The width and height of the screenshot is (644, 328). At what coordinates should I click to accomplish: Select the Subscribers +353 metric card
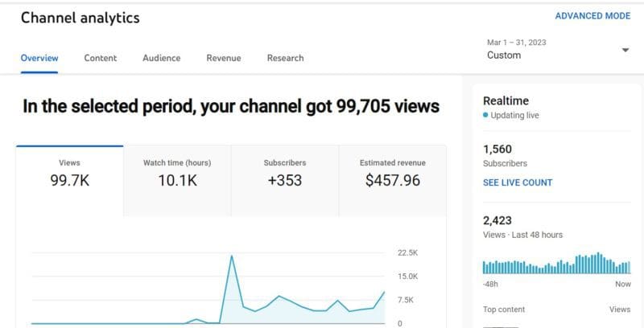tap(285, 180)
